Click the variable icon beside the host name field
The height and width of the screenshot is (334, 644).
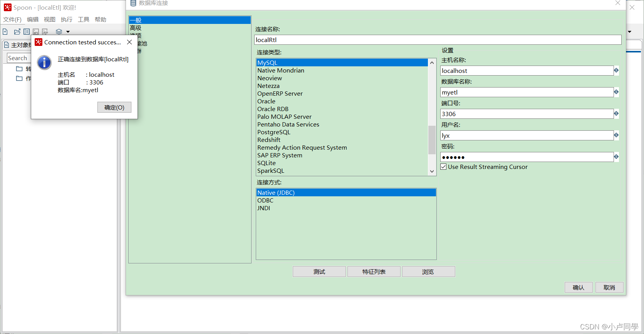coord(616,70)
